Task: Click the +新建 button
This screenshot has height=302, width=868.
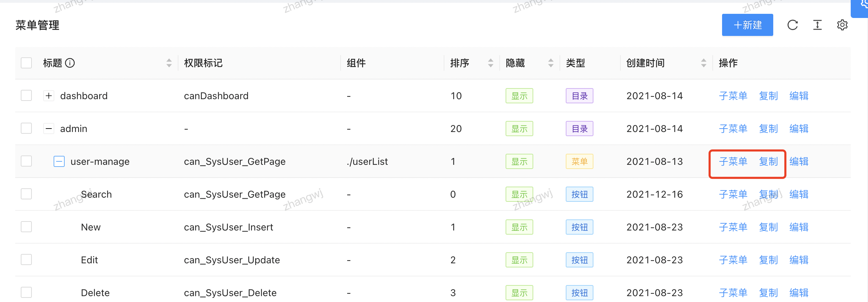Action: pos(747,25)
